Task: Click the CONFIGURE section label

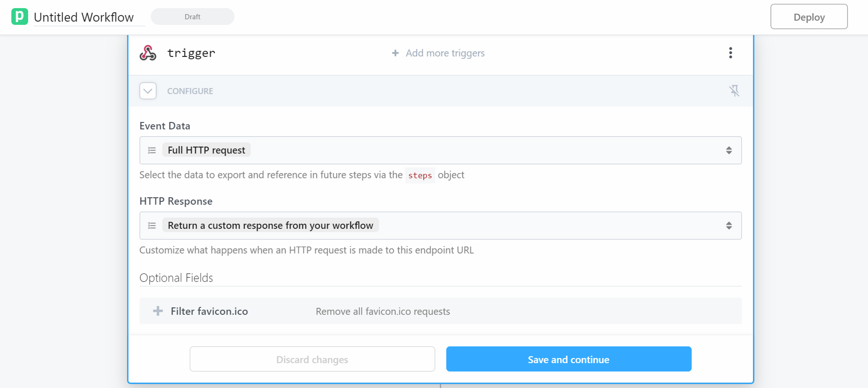Action: pos(190,91)
